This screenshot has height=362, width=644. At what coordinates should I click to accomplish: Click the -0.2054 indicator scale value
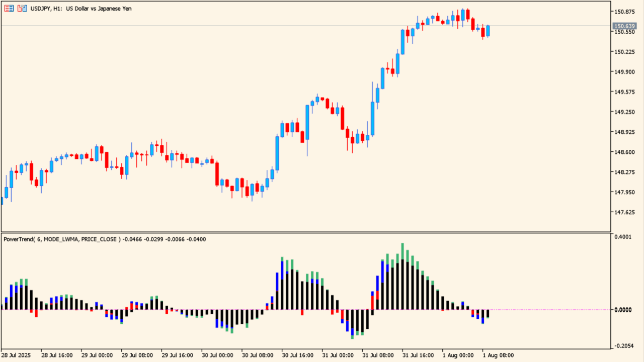pyautogui.click(x=623, y=346)
